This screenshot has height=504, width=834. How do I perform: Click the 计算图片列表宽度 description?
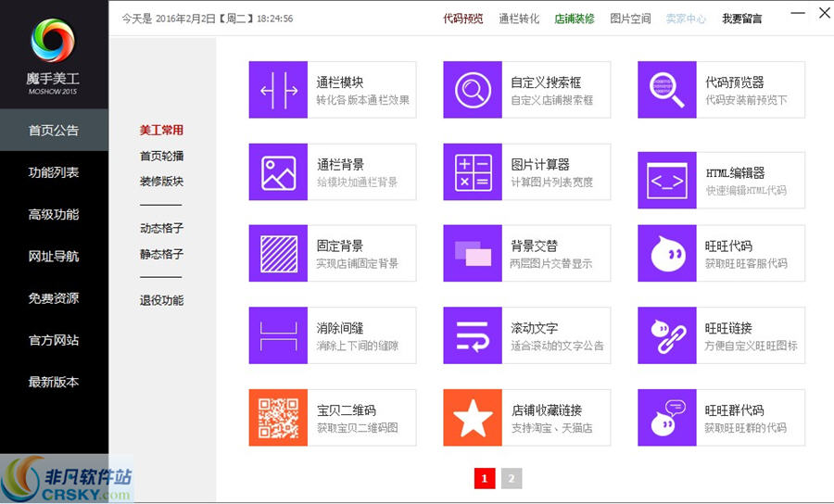pos(552,183)
